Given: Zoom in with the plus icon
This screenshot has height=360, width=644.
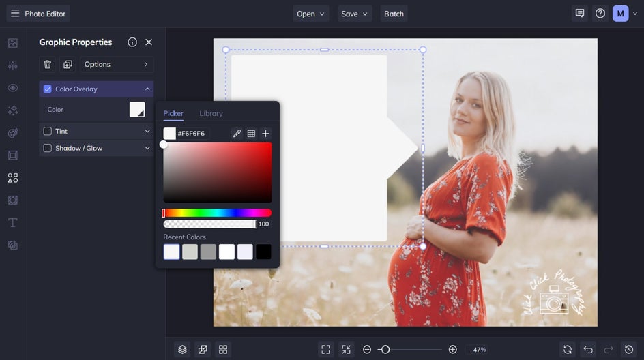Looking at the screenshot, I should click(x=452, y=349).
